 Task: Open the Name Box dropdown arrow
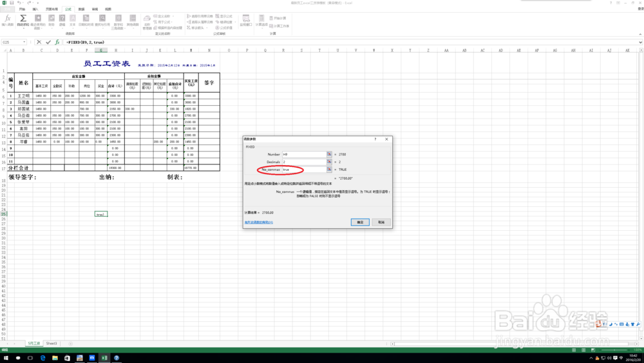[x=24, y=42]
